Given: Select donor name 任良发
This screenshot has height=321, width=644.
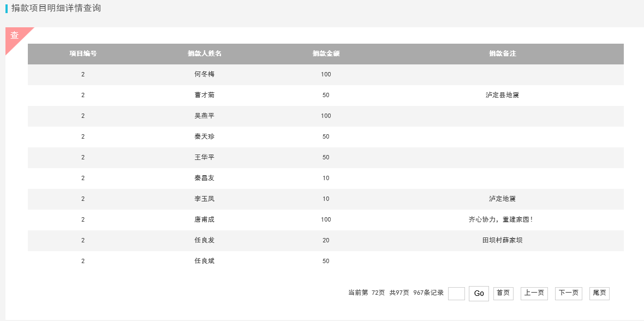Looking at the screenshot, I should pyautogui.click(x=205, y=240).
